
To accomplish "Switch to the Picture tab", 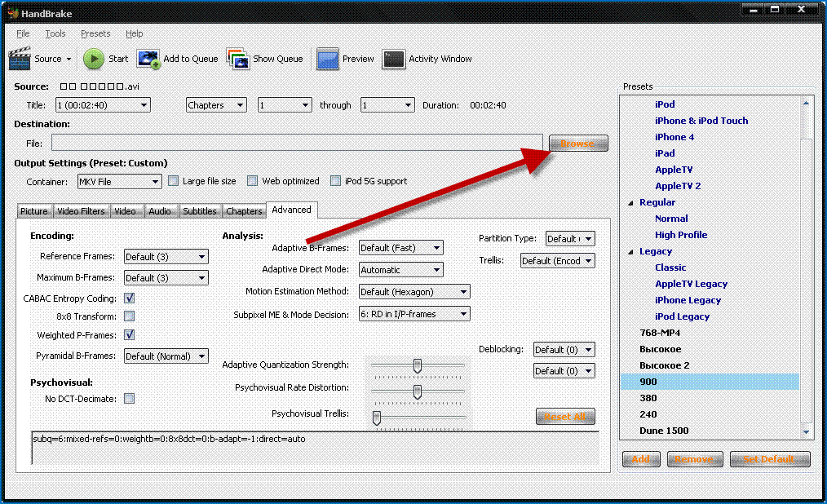I will tap(33, 211).
